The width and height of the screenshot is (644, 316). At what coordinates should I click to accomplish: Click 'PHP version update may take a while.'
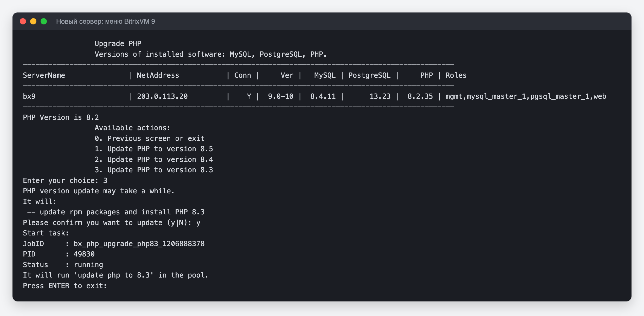tap(99, 191)
